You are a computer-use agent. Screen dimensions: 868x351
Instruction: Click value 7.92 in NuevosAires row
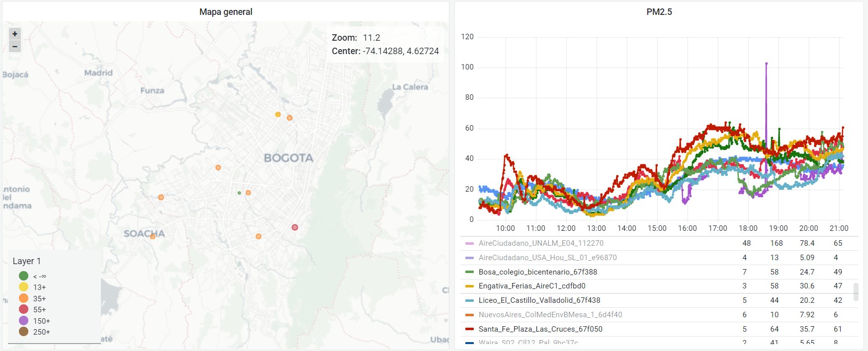pyautogui.click(x=807, y=315)
